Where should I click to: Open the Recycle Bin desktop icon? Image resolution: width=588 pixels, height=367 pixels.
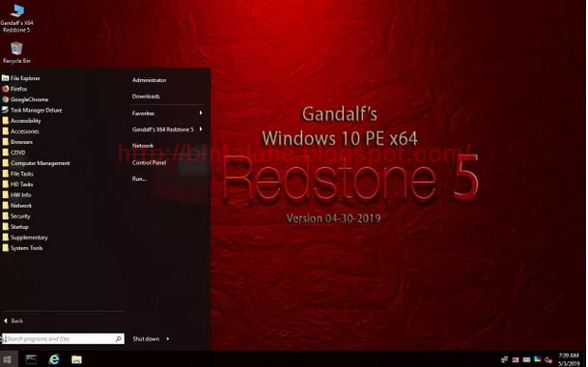point(16,52)
